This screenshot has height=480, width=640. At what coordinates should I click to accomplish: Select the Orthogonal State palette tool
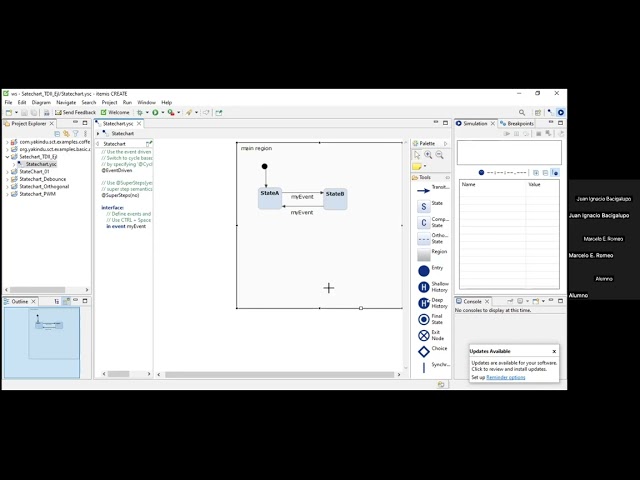pyautogui.click(x=433, y=238)
